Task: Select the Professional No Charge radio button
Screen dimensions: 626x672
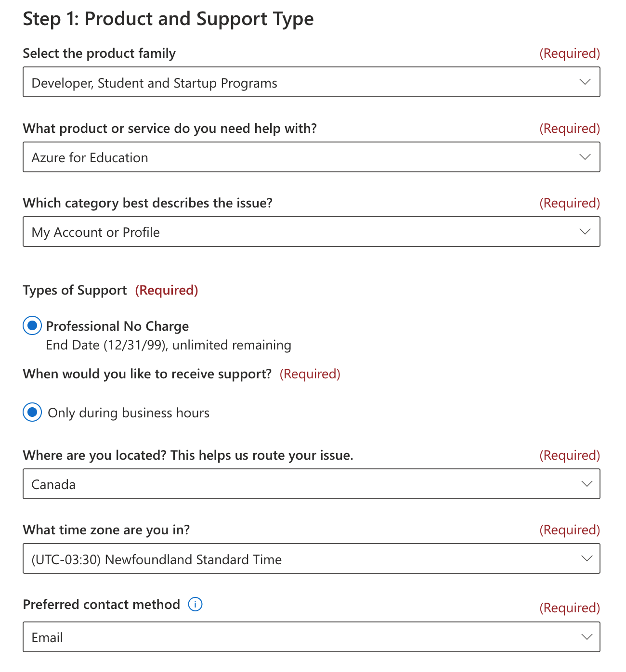Action: (x=32, y=326)
